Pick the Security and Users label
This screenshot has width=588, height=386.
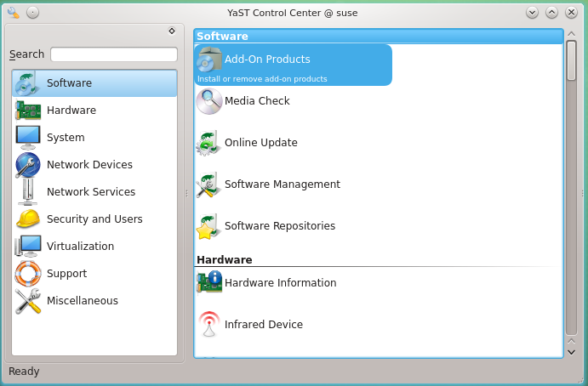tap(94, 219)
